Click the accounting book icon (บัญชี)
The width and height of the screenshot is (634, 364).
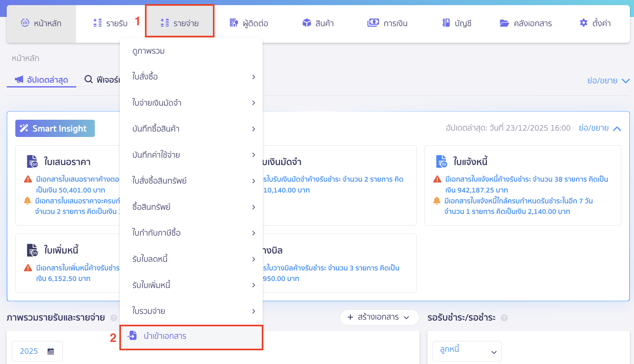(x=446, y=23)
